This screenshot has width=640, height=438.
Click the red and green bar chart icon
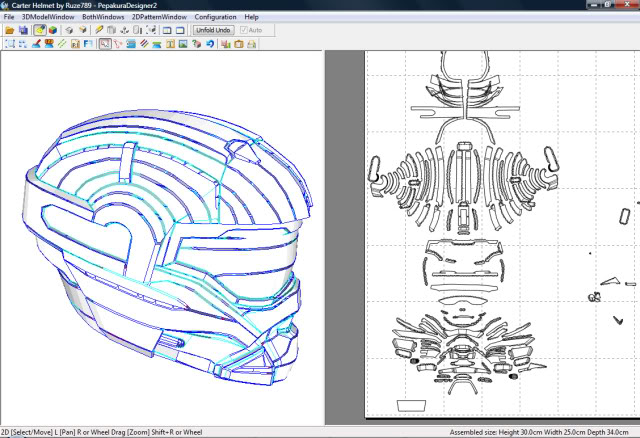coord(226,44)
